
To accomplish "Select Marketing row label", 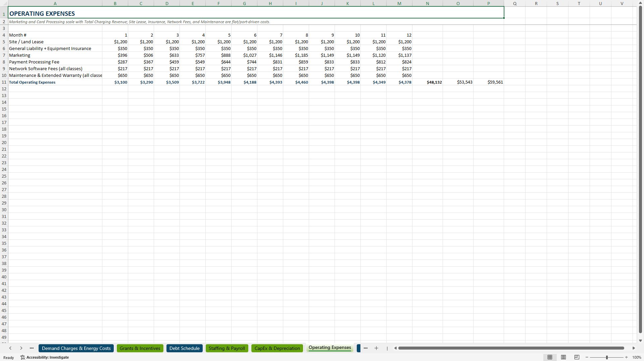I will (55, 55).
